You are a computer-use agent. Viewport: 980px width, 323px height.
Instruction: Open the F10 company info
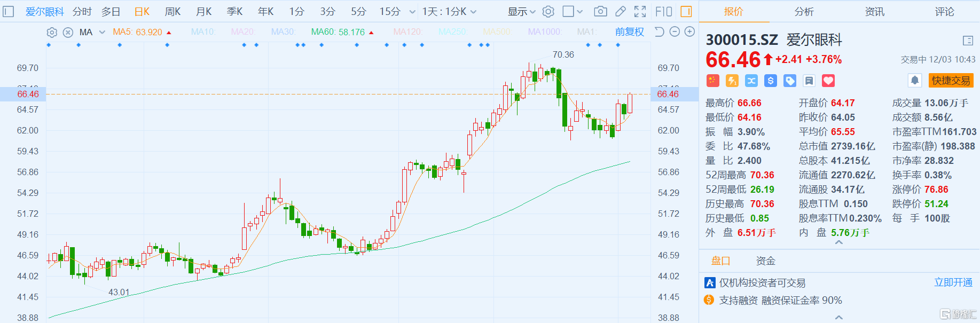coord(664,11)
